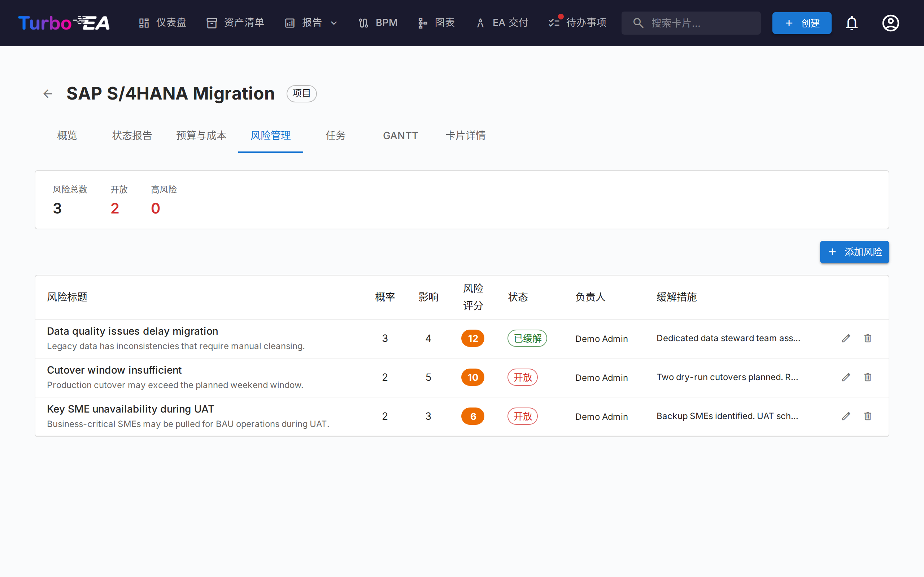Edit the Data quality issues risk

[x=846, y=339]
